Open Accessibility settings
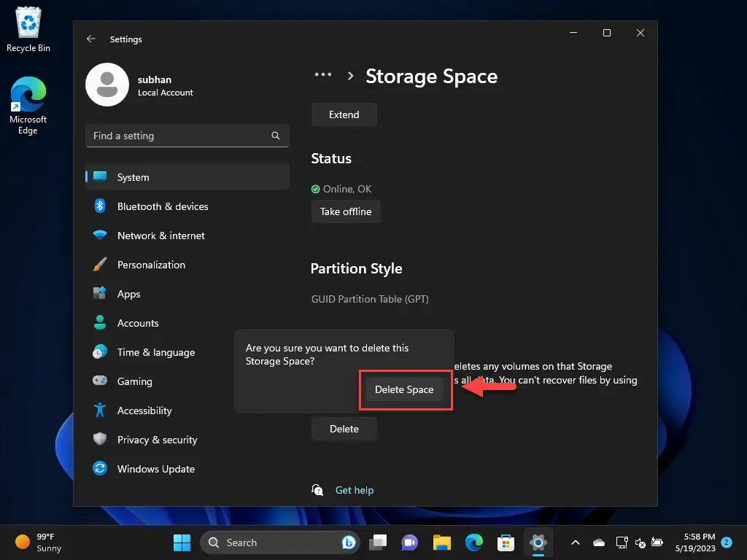 187,411
